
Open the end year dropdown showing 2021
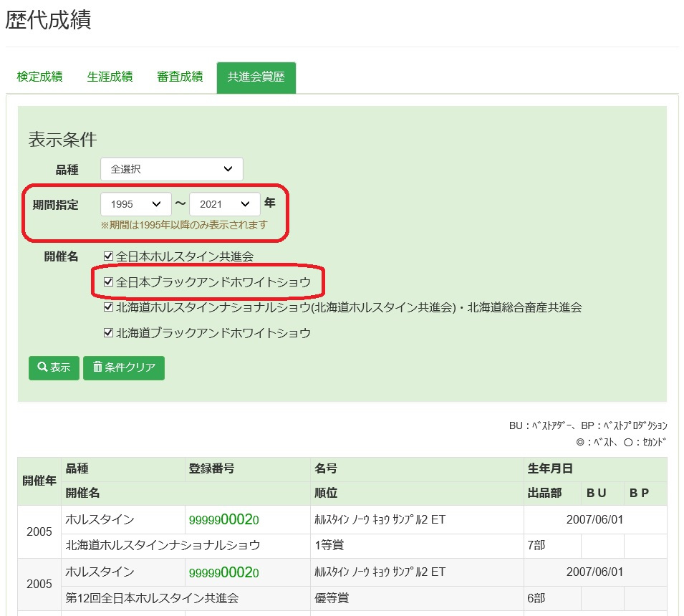point(224,204)
